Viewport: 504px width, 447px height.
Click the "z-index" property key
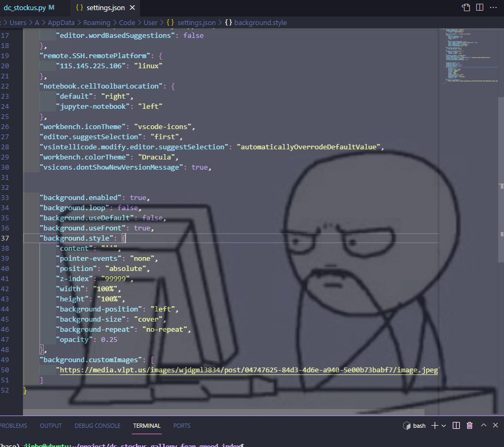click(74, 279)
